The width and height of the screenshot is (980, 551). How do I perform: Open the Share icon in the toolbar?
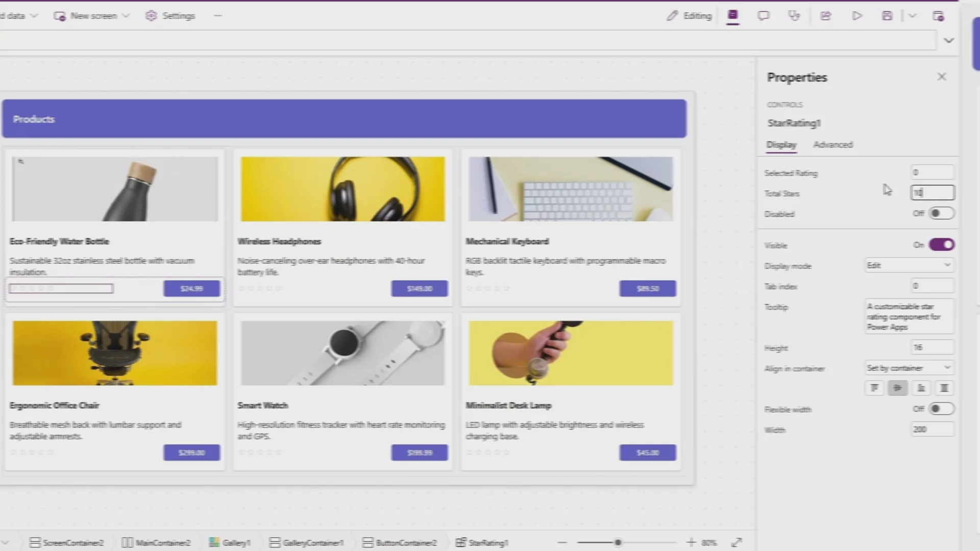pos(825,15)
